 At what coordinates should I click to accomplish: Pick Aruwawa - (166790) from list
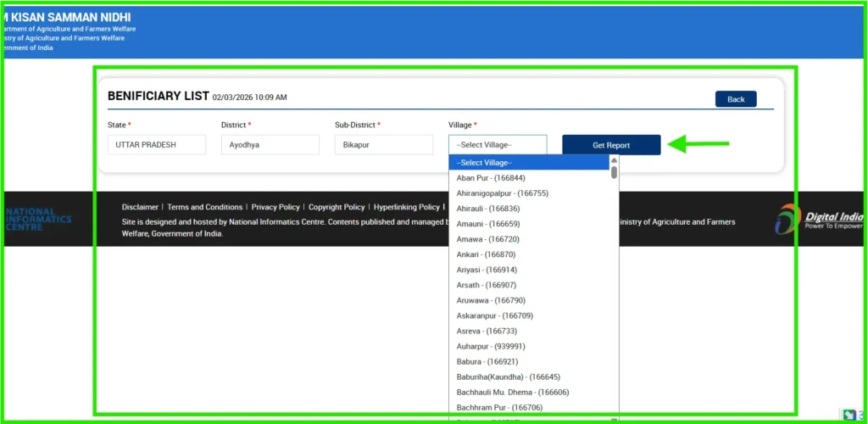pyautogui.click(x=529, y=300)
